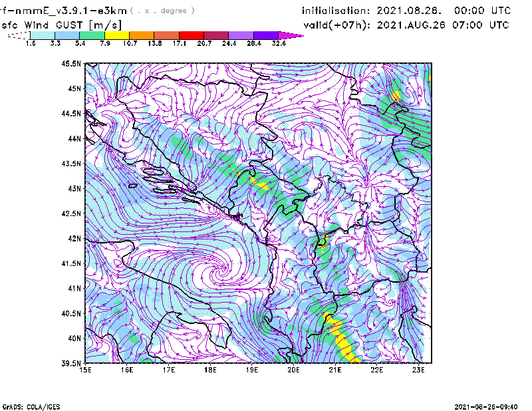Click the 'initialisation: 2021.08.26. 00:00 UTC' text
This screenshot has height=411, width=532.
point(406,11)
